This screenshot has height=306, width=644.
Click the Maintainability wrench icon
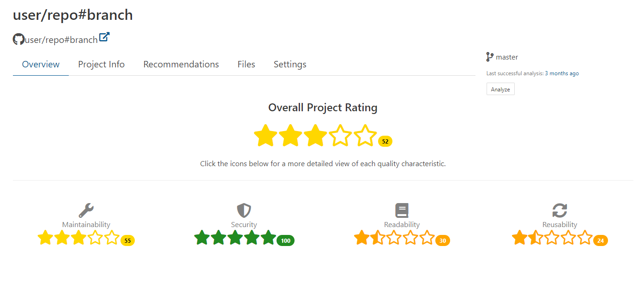(x=86, y=210)
